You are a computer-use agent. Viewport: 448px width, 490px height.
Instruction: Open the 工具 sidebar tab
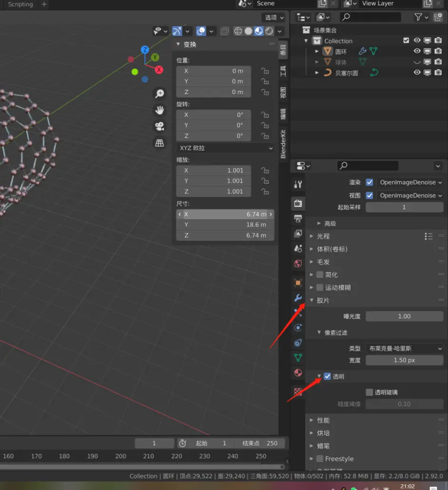coord(283,71)
